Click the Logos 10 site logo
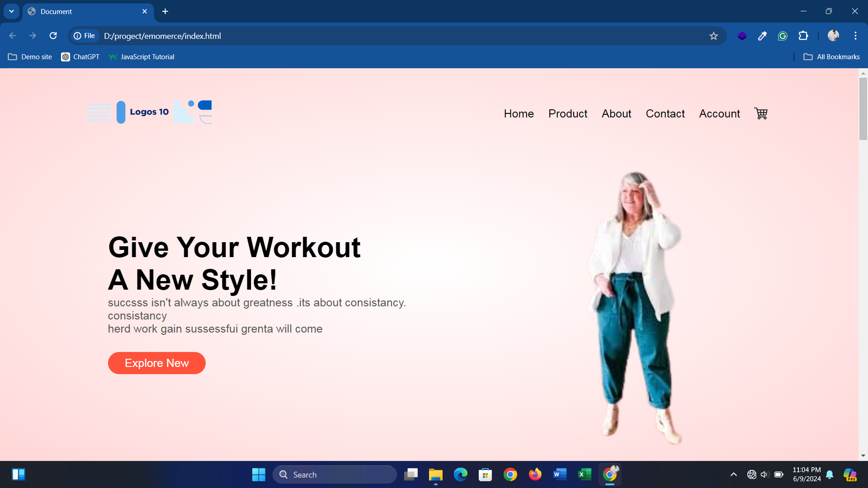The image size is (868, 488). click(149, 112)
